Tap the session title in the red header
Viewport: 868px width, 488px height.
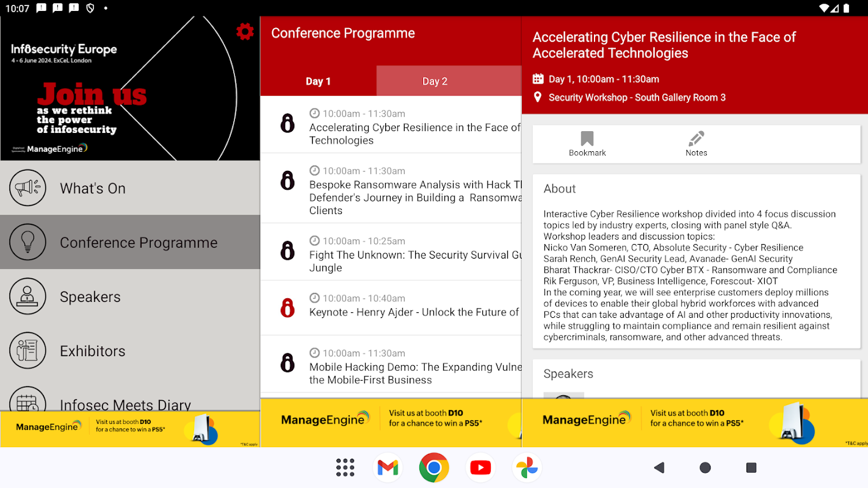(664, 45)
